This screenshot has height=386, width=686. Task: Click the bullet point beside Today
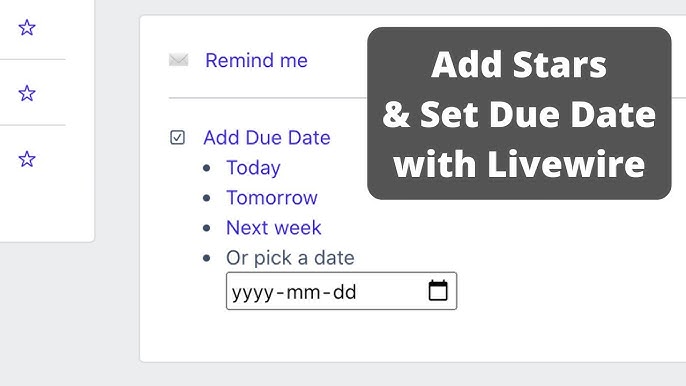click(x=207, y=168)
